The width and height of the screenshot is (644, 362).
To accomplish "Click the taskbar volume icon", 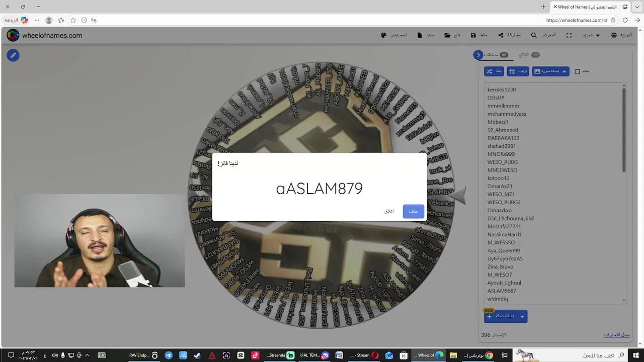I will coord(54,355).
